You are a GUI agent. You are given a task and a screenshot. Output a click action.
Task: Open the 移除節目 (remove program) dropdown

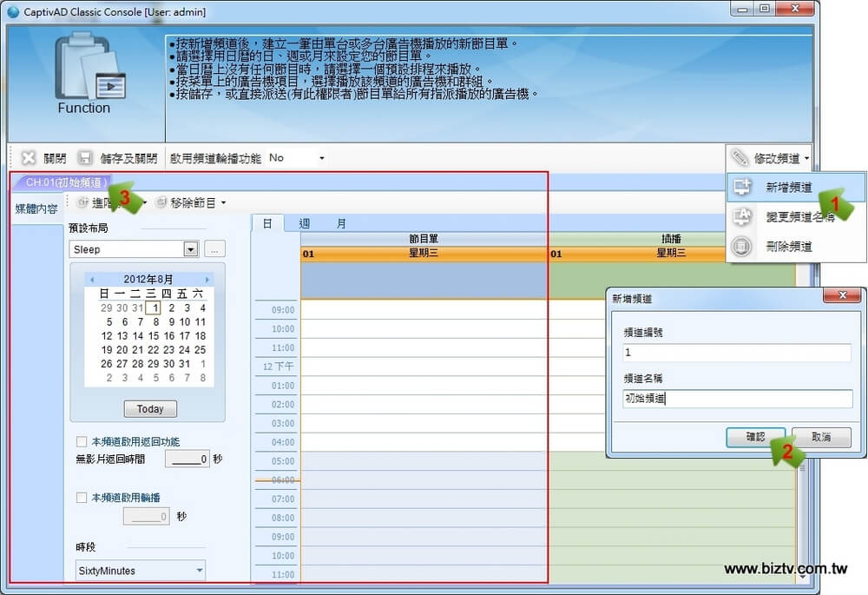[191, 202]
